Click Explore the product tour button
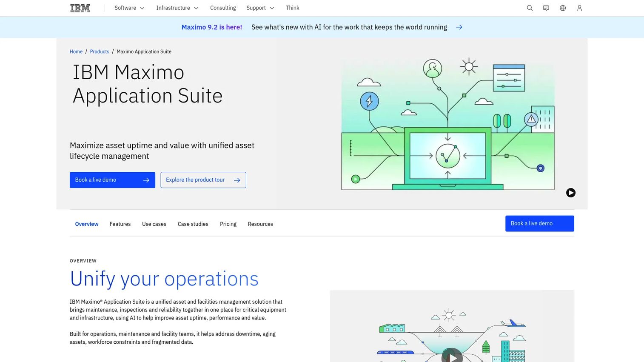The height and width of the screenshot is (362, 644). coord(203,180)
